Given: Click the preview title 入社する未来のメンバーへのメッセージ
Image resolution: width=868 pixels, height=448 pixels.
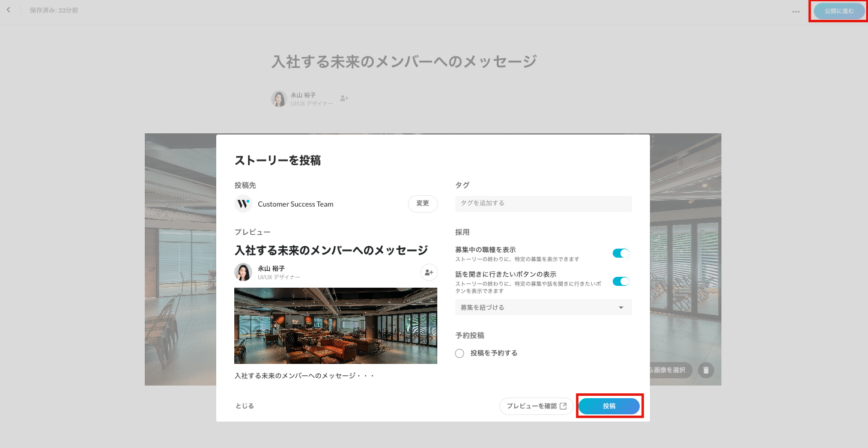Looking at the screenshot, I should (331, 250).
